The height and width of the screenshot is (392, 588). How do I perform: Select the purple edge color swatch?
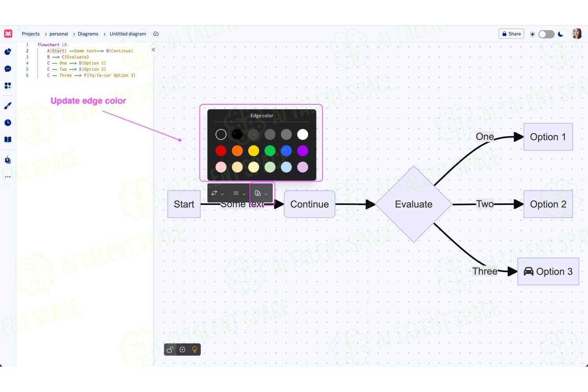[x=303, y=151]
